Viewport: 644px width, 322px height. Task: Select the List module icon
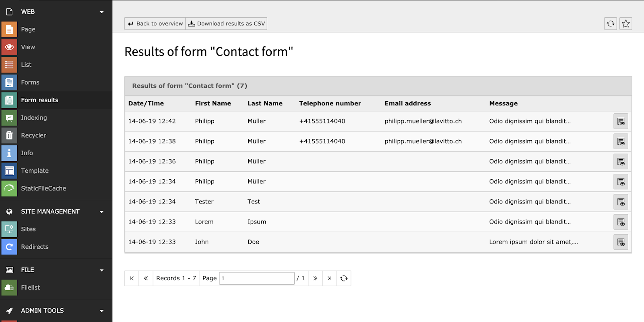coord(9,65)
